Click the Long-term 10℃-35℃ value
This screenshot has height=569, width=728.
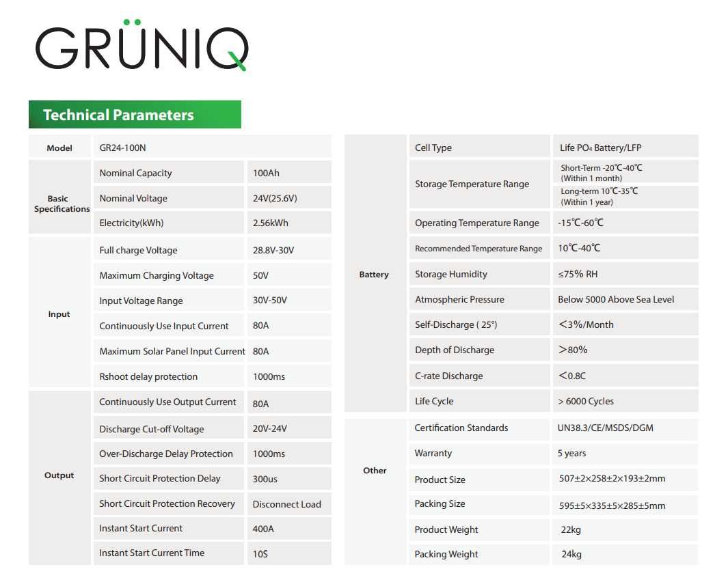click(599, 196)
